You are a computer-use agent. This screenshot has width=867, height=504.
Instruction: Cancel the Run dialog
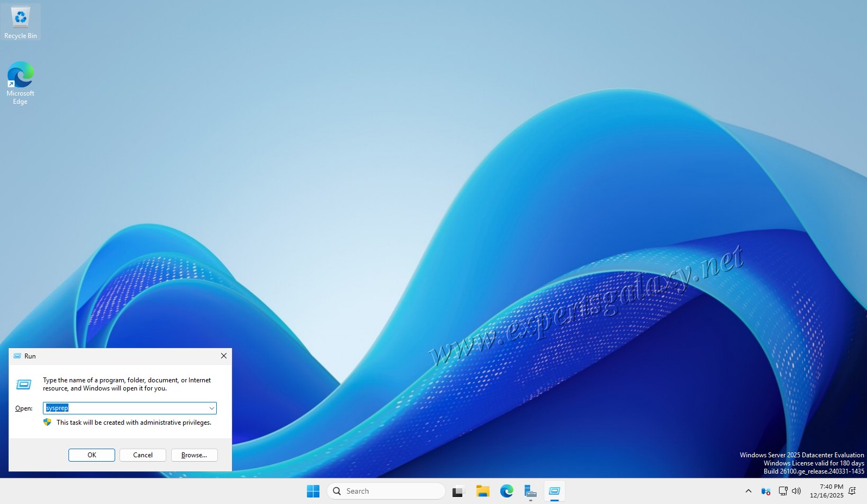(x=142, y=455)
